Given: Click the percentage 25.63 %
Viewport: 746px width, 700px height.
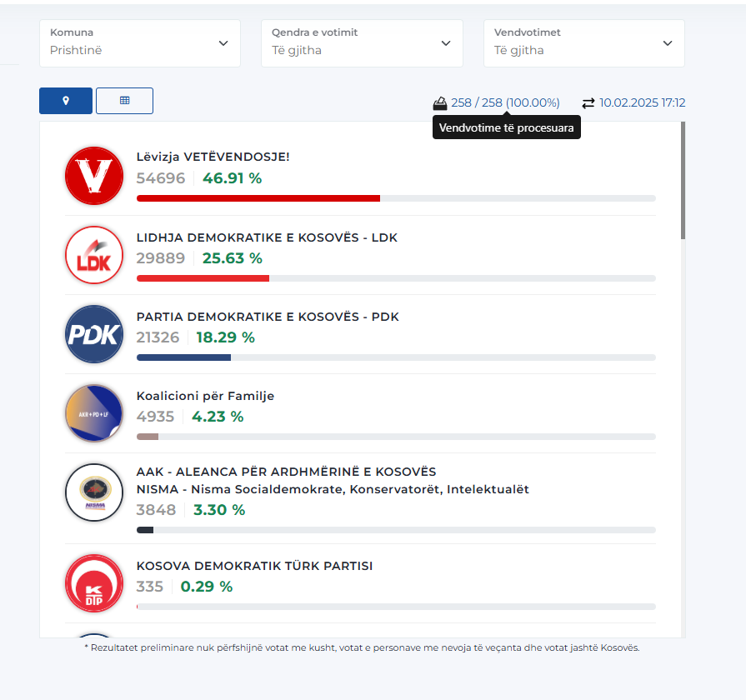Looking at the screenshot, I should coord(233,258).
